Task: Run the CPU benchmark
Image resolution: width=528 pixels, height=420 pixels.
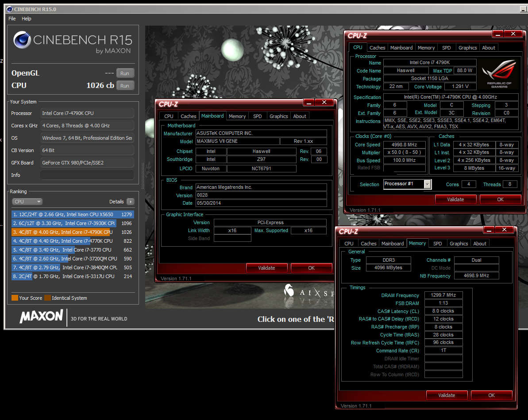Action: (x=125, y=85)
